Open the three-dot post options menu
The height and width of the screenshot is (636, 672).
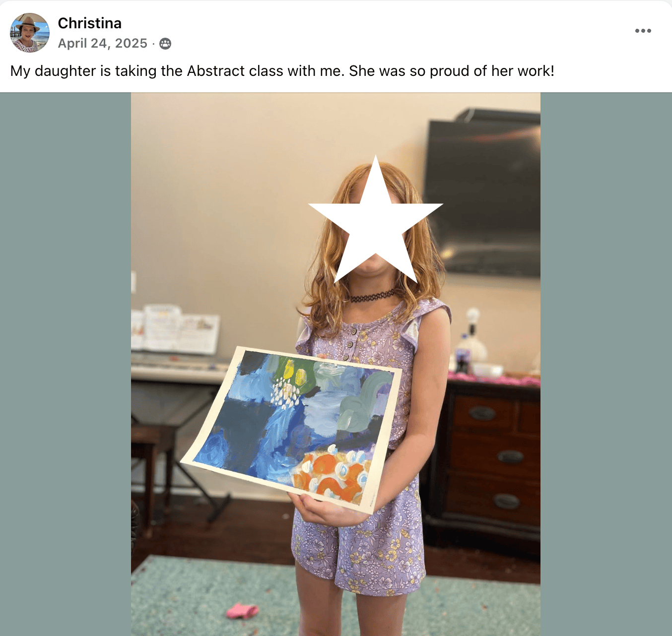[x=643, y=31]
